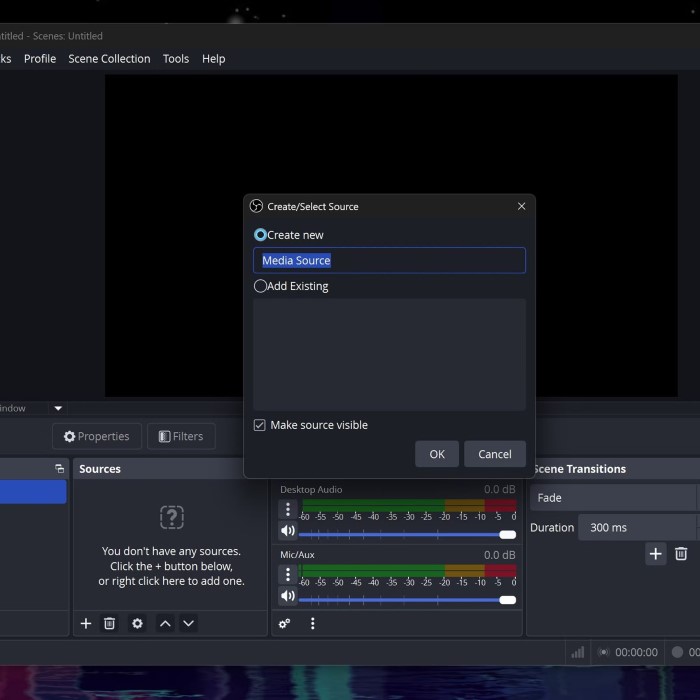Screen dimensions: 700x700
Task: Click the Duration 300 ms field
Action: tap(639, 527)
